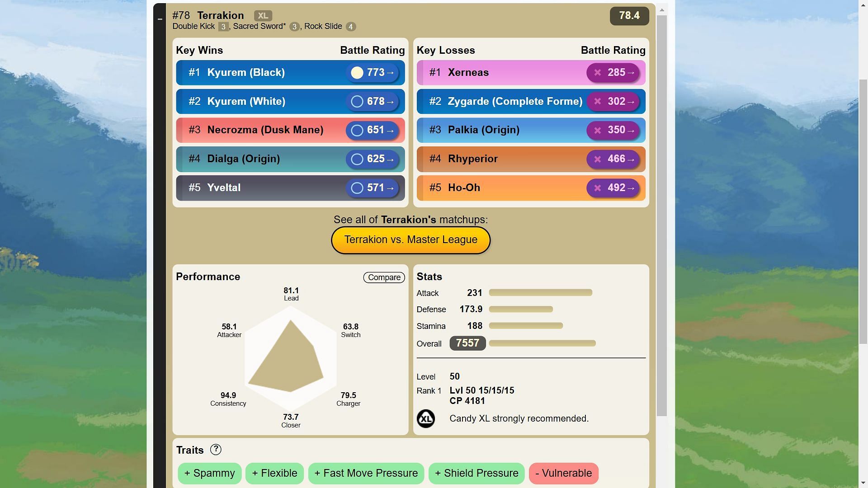This screenshot has height=488, width=868.
Task: Click the 78.4 overall score badge
Action: coord(629,16)
